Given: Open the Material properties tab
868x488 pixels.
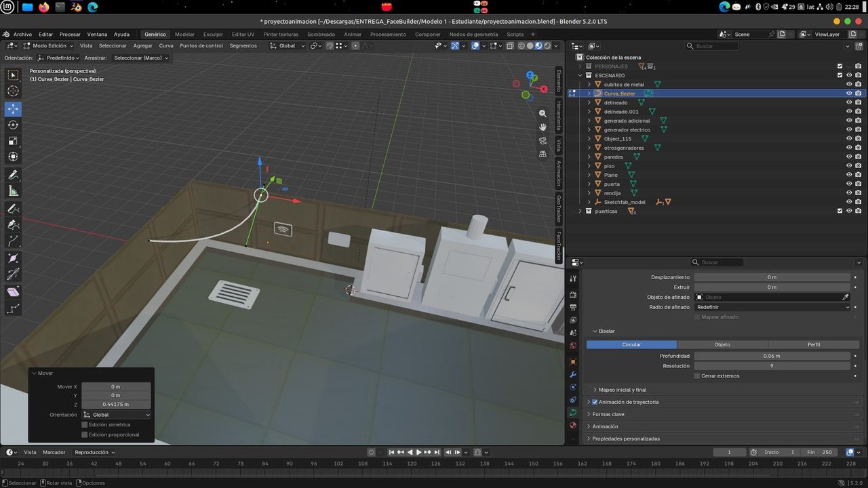Looking at the screenshot, I should pyautogui.click(x=573, y=425).
